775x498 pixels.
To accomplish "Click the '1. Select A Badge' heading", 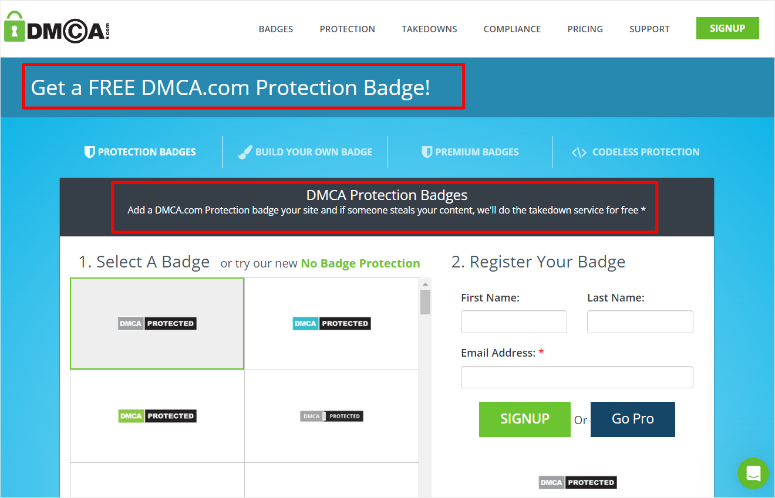I will point(144,262).
